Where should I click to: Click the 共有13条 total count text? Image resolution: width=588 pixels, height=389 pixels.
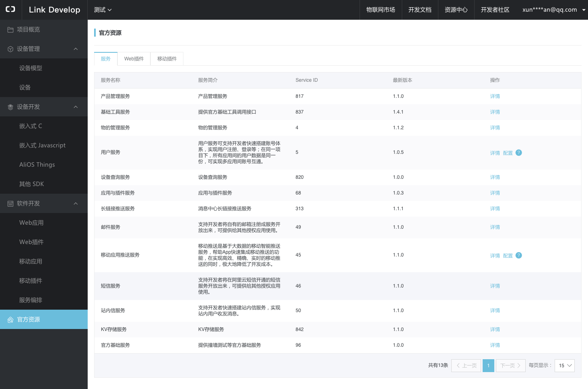click(x=438, y=365)
